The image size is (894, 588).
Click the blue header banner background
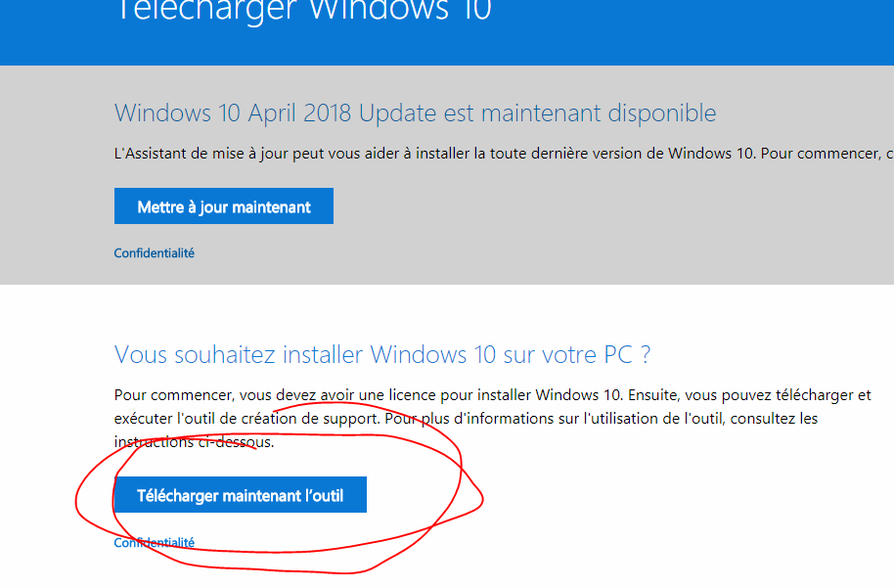point(684,34)
